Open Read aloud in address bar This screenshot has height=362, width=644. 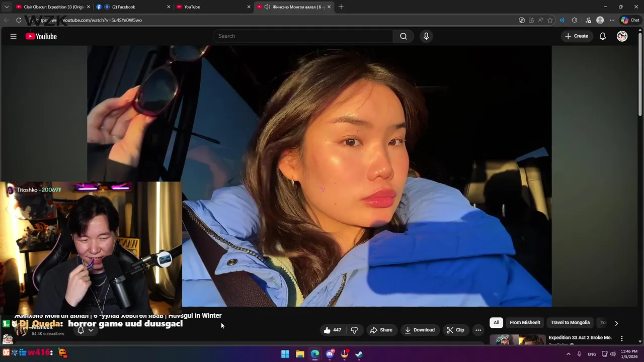coord(540,20)
